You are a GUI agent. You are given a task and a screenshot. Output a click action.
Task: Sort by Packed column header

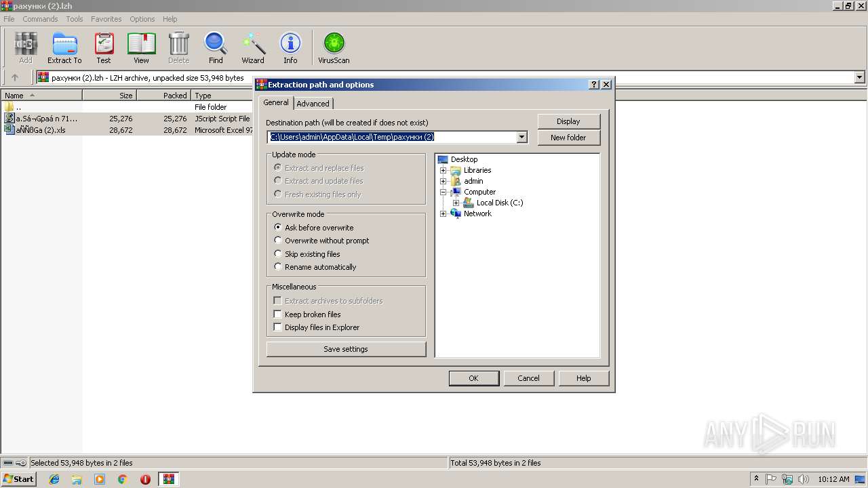coord(163,96)
